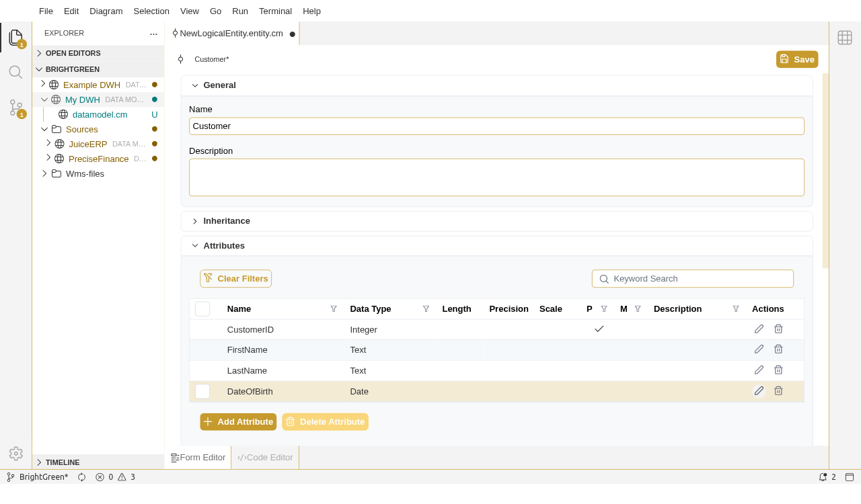Open the Terminal menu
The width and height of the screenshot is (861, 504).
click(x=275, y=11)
